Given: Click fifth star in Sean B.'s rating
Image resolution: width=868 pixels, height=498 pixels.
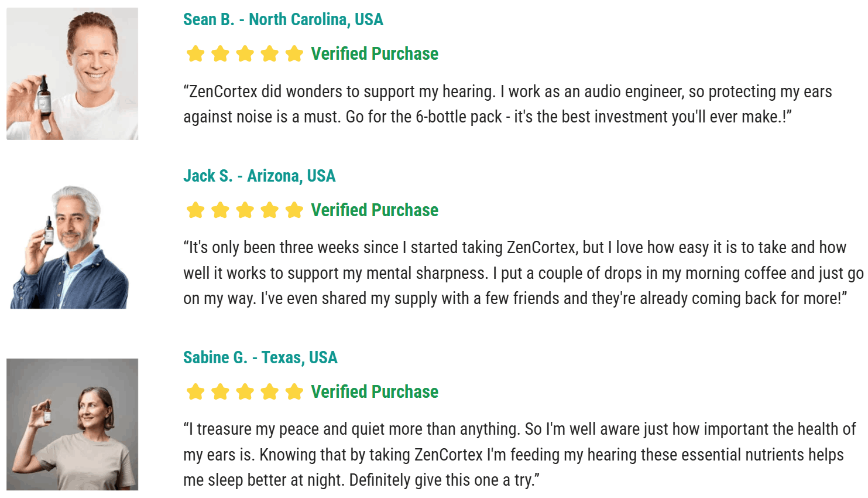Looking at the screenshot, I should click(294, 54).
